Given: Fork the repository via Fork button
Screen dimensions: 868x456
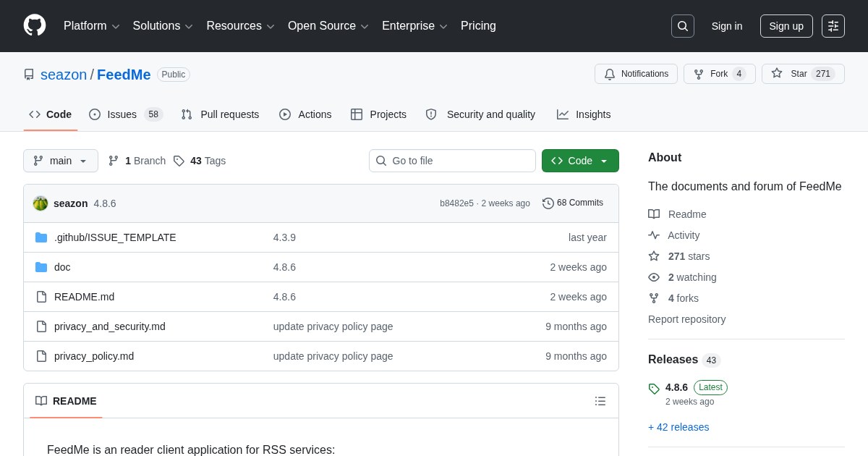Looking at the screenshot, I should pyautogui.click(x=720, y=74).
